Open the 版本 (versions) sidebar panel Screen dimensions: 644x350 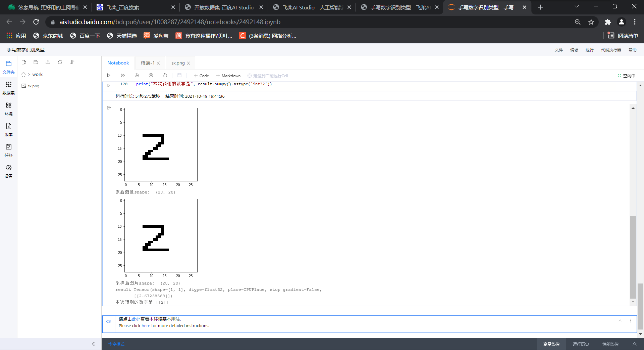tap(8, 129)
